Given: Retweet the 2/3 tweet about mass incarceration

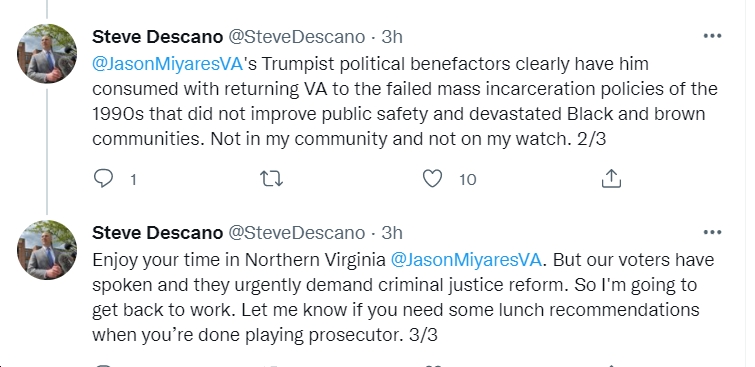Looking at the screenshot, I should point(272,179).
